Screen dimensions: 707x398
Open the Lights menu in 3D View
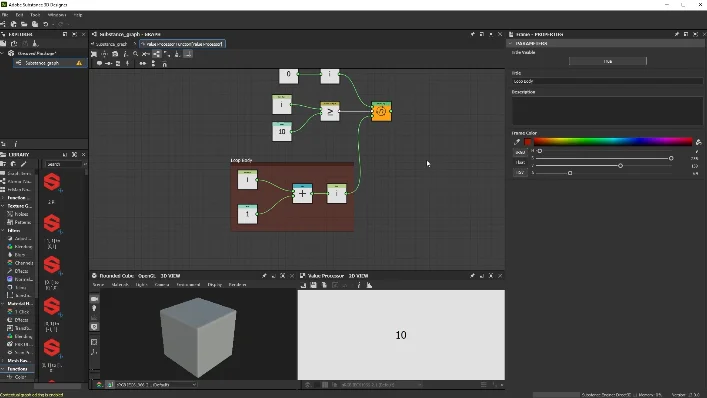pyautogui.click(x=142, y=285)
